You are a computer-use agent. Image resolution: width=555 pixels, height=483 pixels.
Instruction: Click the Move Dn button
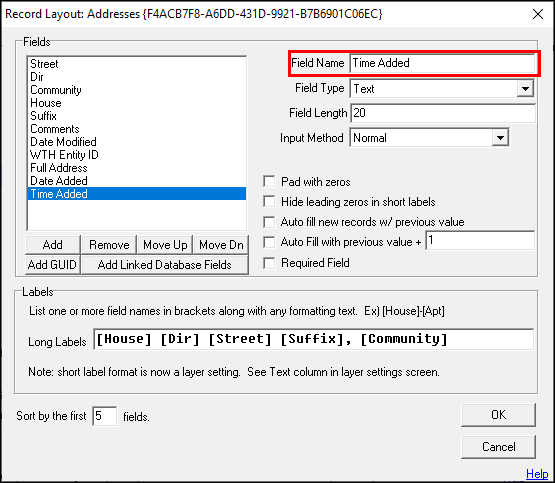(221, 245)
